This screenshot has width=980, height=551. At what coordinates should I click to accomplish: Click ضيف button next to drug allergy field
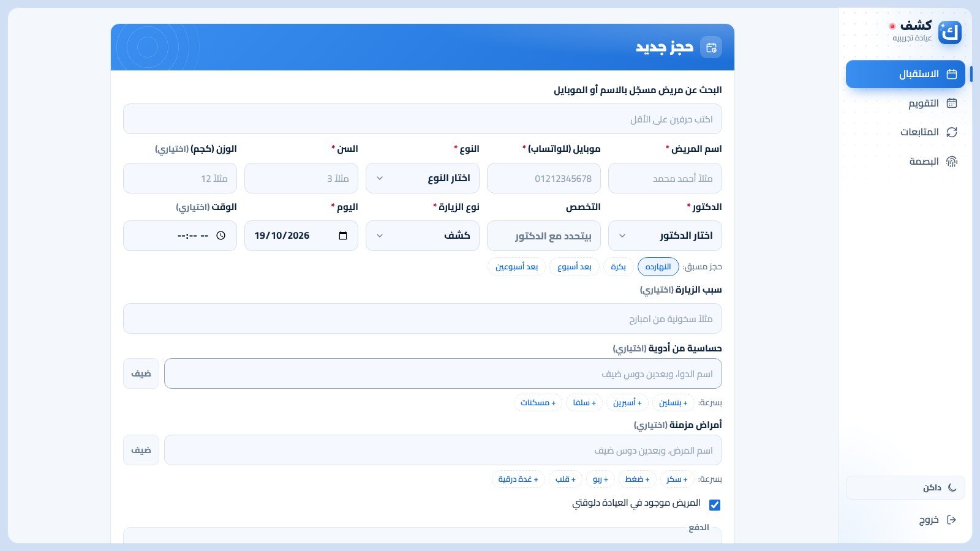click(x=141, y=373)
